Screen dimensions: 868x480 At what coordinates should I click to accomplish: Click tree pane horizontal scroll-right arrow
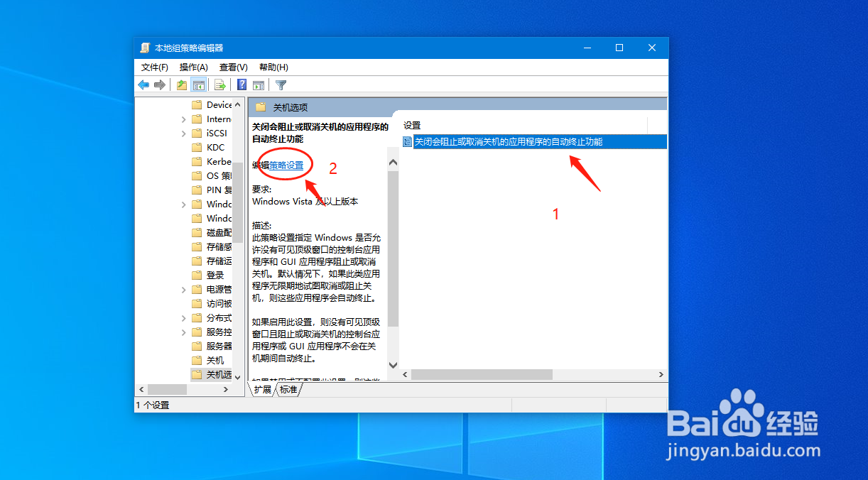pyautogui.click(x=227, y=390)
